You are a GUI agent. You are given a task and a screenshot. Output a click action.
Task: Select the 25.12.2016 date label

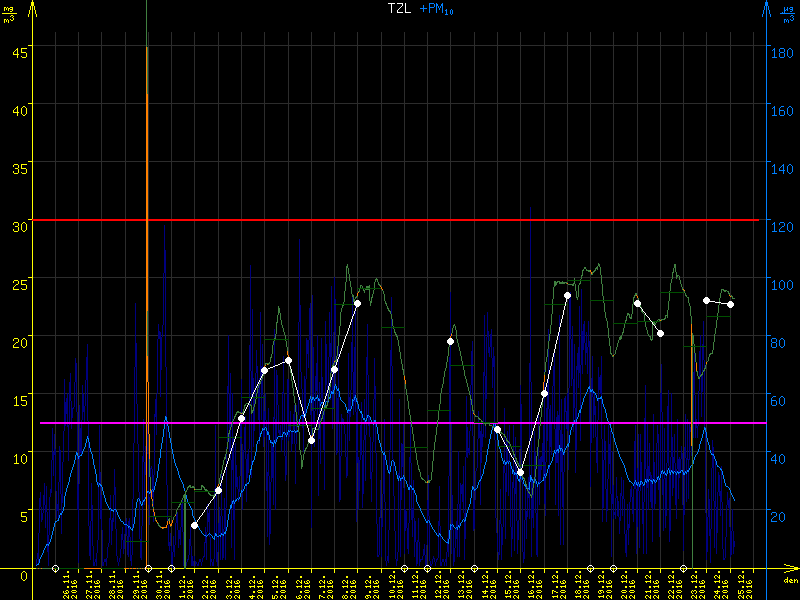[731, 585]
